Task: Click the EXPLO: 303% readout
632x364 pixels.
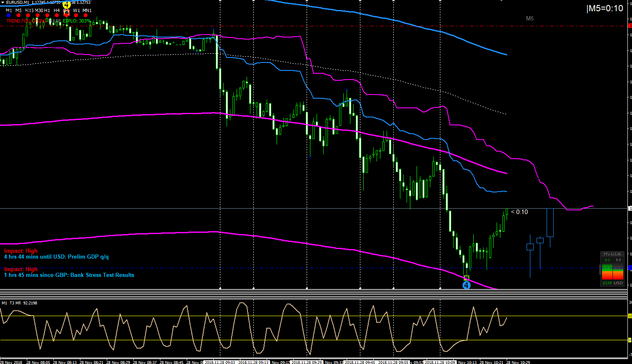Action: (x=77, y=21)
